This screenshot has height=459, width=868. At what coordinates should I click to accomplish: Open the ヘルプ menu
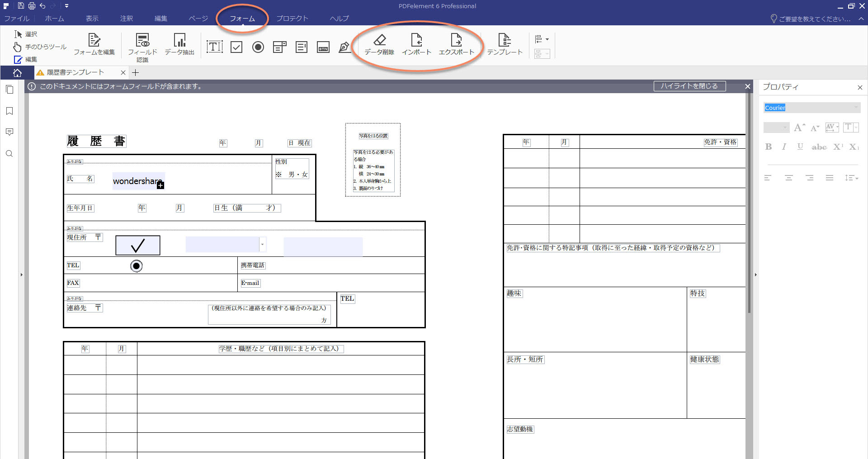click(x=339, y=19)
